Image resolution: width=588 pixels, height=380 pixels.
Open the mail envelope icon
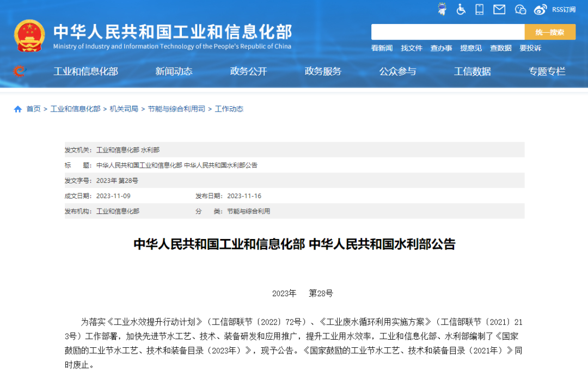[x=499, y=9]
